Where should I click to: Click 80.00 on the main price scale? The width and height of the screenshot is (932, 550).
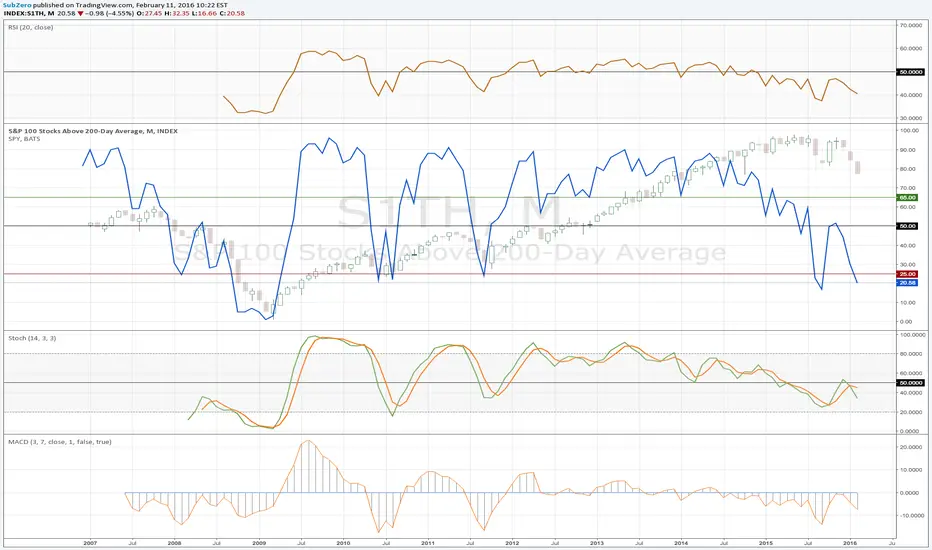909,169
